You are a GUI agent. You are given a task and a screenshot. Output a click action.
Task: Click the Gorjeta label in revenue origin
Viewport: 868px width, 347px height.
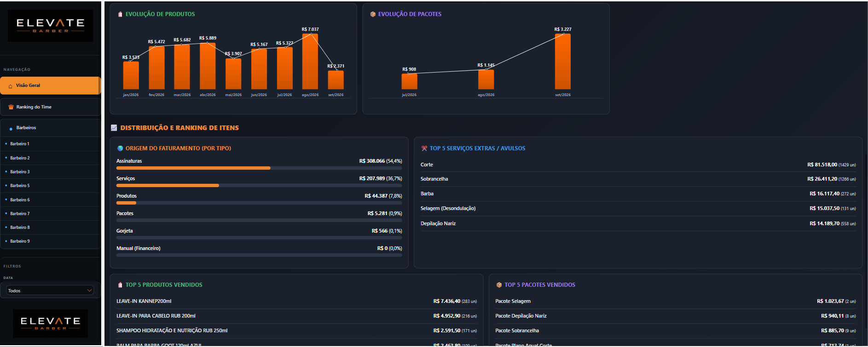(x=124, y=231)
